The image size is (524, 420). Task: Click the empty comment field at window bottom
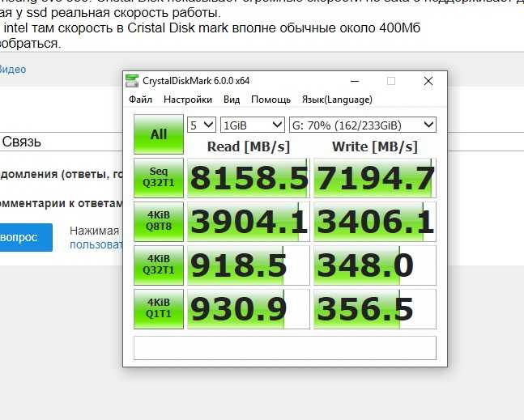pos(285,348)
